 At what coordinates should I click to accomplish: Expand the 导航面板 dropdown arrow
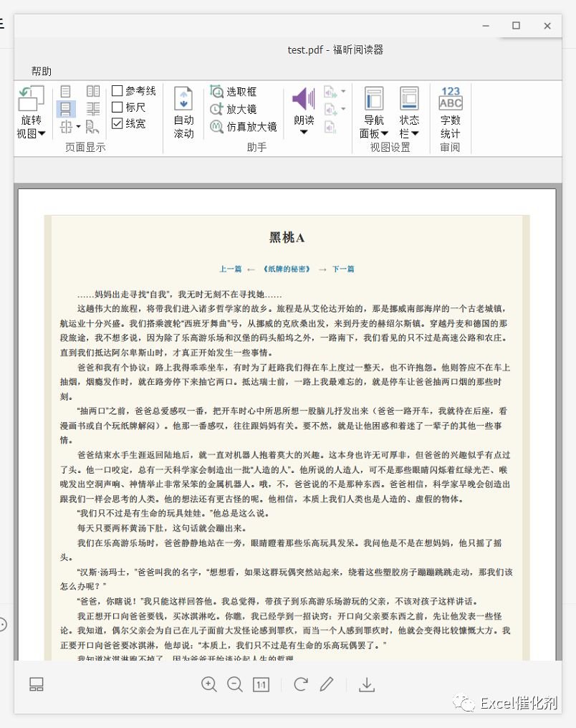[x=384, y=134]
